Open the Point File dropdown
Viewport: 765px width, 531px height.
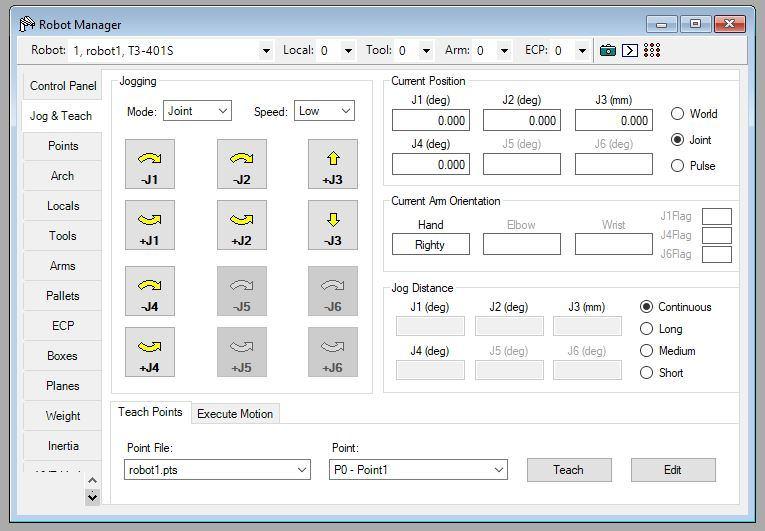tap(217, 470)
